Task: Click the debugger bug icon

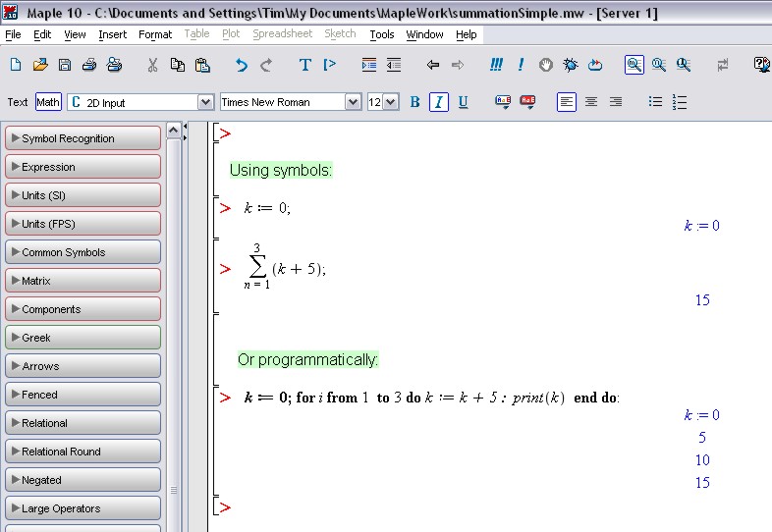Action: tap(570, 65)
